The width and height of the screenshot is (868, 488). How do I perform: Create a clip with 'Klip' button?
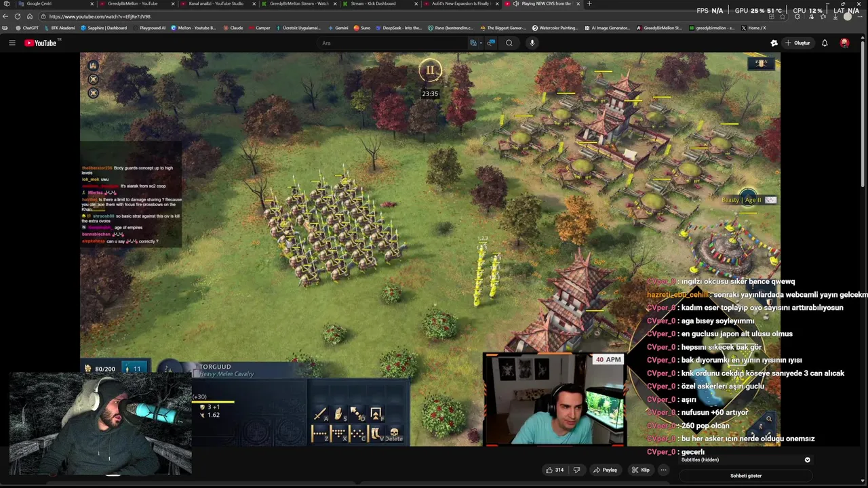[x=640, y=470]
